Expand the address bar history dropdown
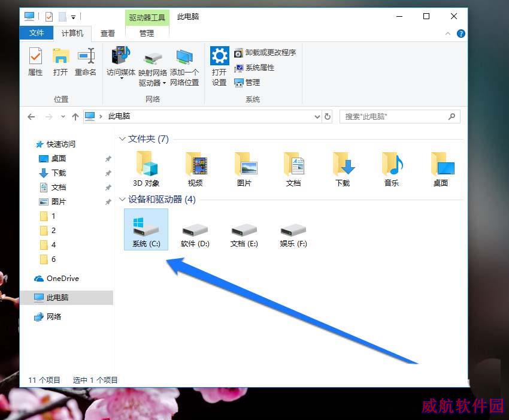The width and height of the screenshot is (509, 420). pyautogui.click(x=317, y=117)
